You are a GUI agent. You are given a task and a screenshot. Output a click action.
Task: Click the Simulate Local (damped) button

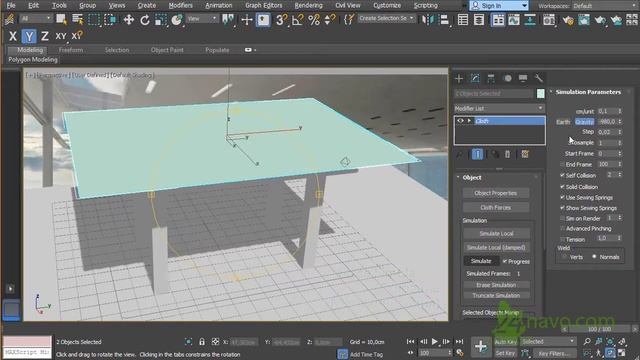click(496, 247)
